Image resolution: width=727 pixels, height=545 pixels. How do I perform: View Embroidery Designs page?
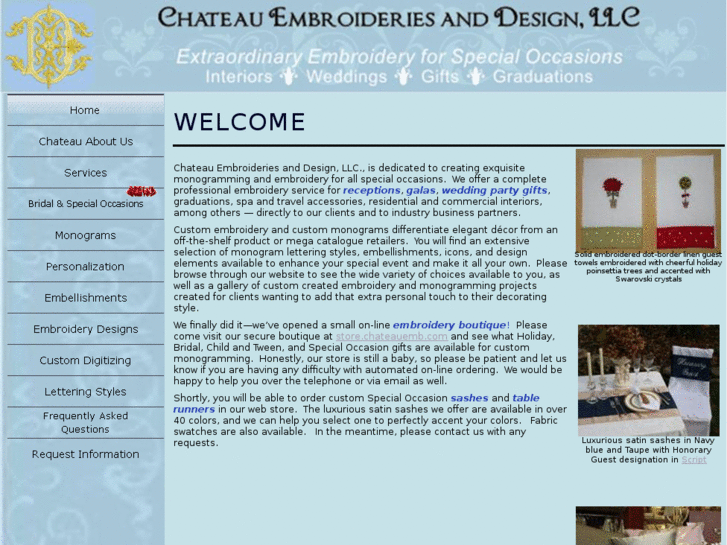[x=85, y=329]
